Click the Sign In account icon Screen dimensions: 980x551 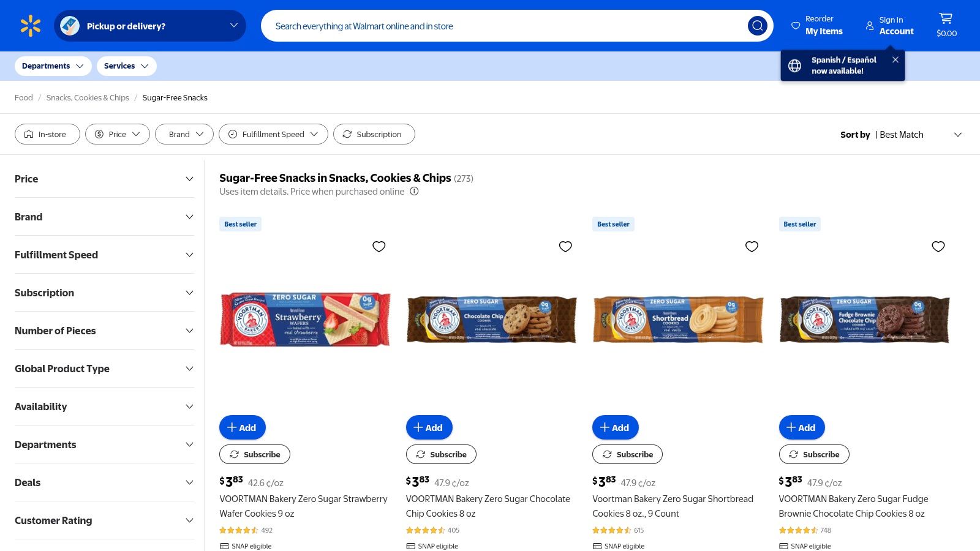pyautogui.click(x=869, y=26)
